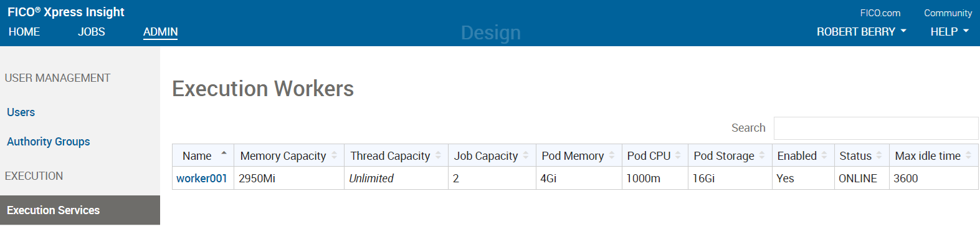Sort by Max idle time icon
Screen dimensions: 980x226
tap(968, 155)
